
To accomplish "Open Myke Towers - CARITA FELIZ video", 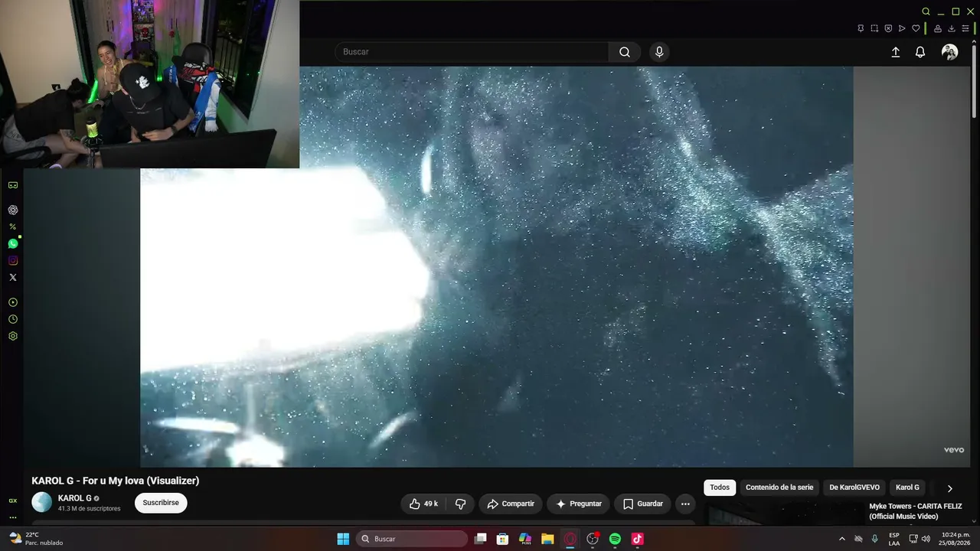I will pos(915,511).
